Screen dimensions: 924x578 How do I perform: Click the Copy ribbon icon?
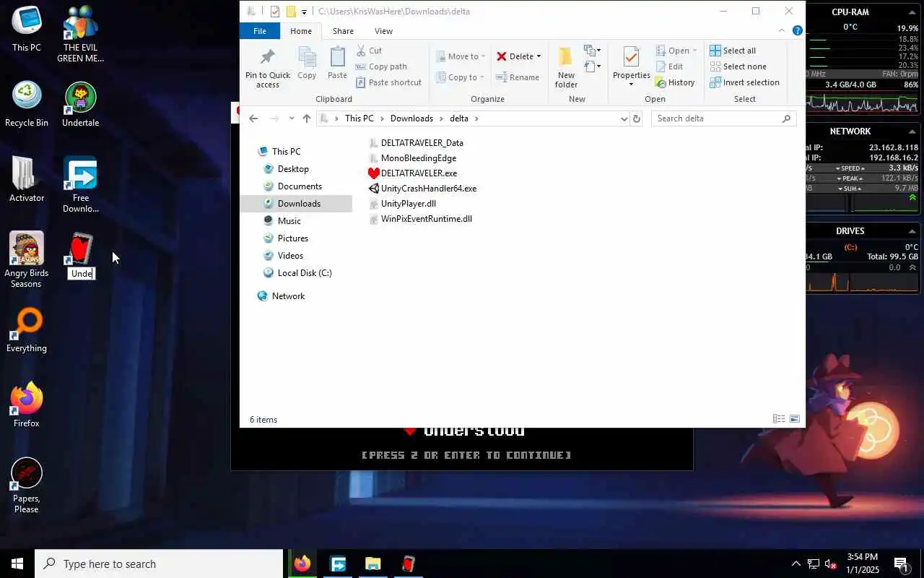tap(307, 57)
